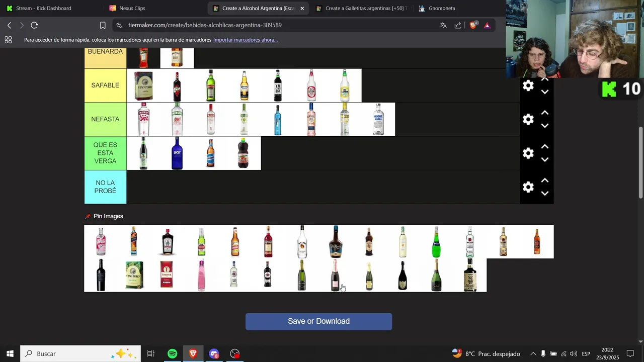Screen dimensions: 644x362
Task: Open settings gear for the NEFASTA tier
Action: click(528, 119)
